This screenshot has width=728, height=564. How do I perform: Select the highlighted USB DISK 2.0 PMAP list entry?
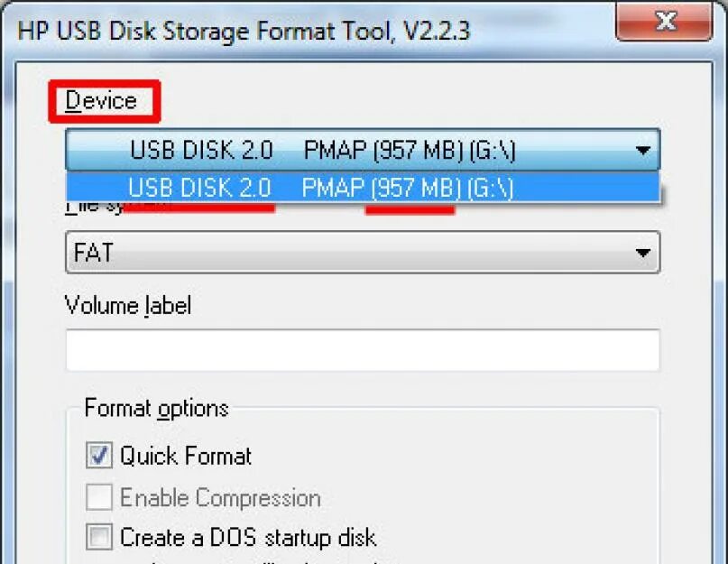pos(361,188)
